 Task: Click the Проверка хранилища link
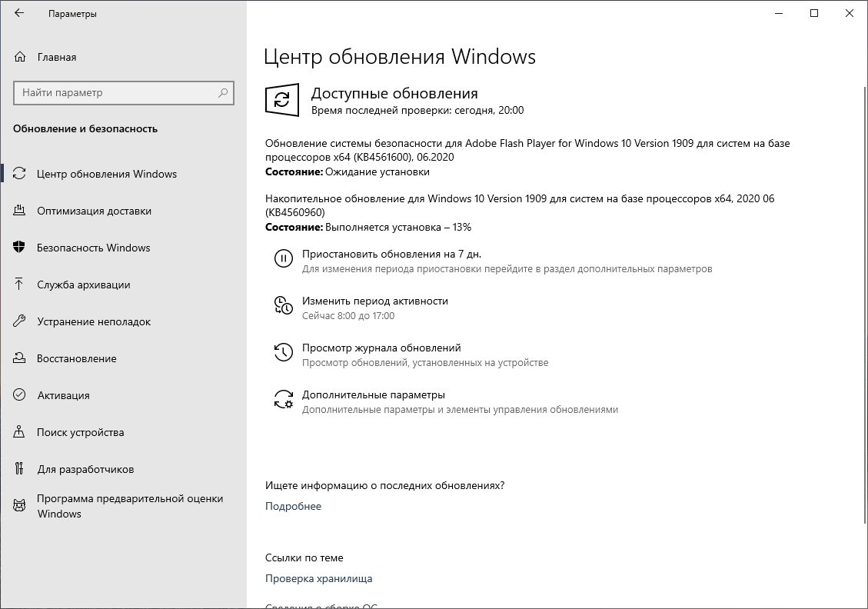click(x=319, y=578)
